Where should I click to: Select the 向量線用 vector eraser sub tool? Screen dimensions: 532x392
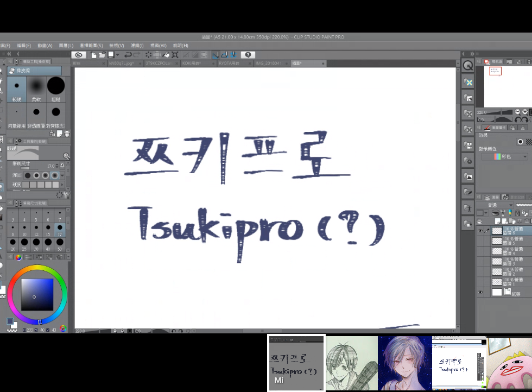point(17,116)
